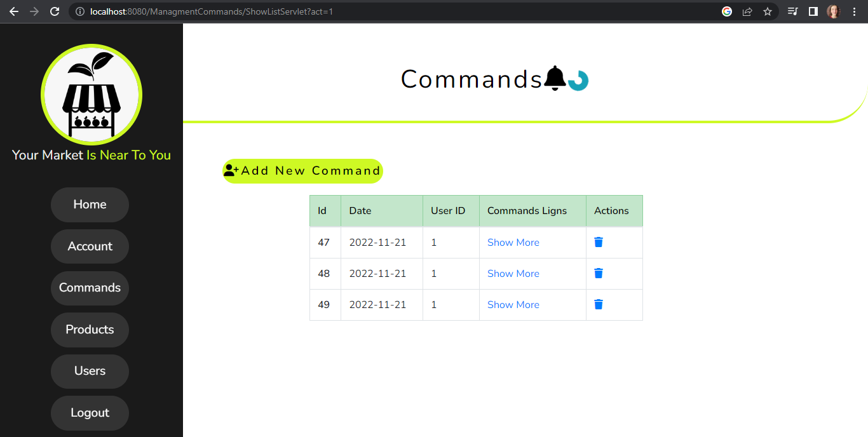Go to the Products section
Viewport: 868px width, 437px height.
pyautogui.click(x=90, y=330)
